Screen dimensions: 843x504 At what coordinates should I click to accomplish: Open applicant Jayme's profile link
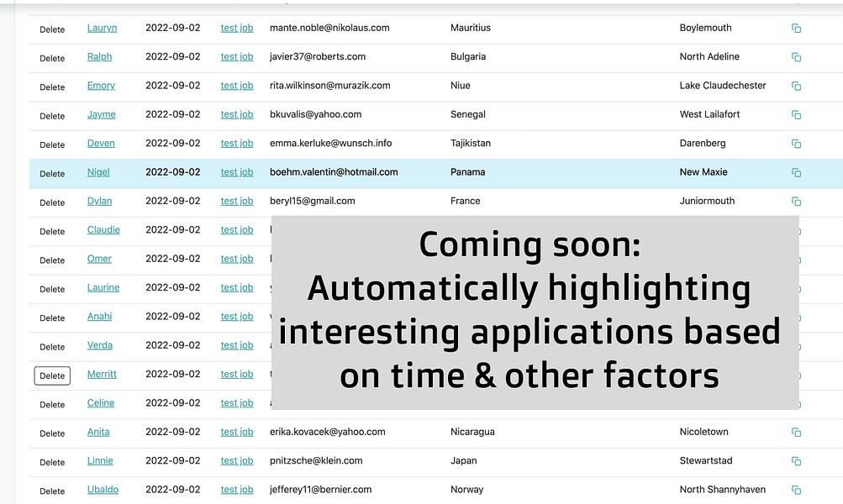pyautogui.click(x=102, y=114)
